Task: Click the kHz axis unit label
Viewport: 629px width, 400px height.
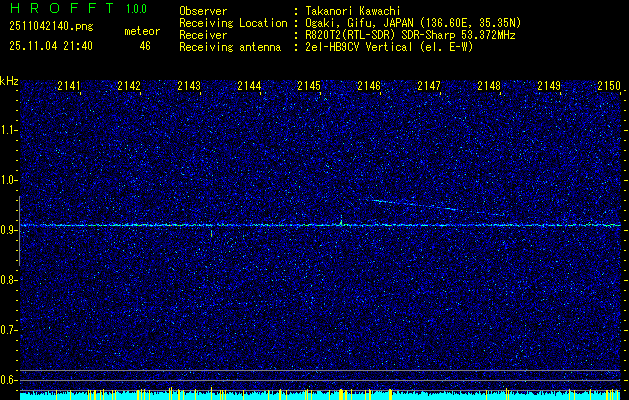Action: click(9, 81)
